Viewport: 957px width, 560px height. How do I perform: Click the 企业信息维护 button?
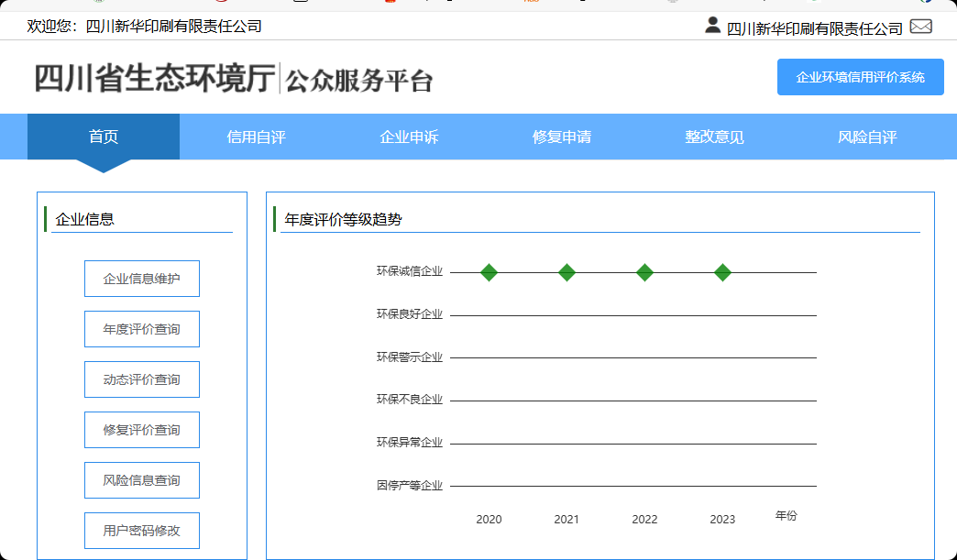(x=142, y=279)
